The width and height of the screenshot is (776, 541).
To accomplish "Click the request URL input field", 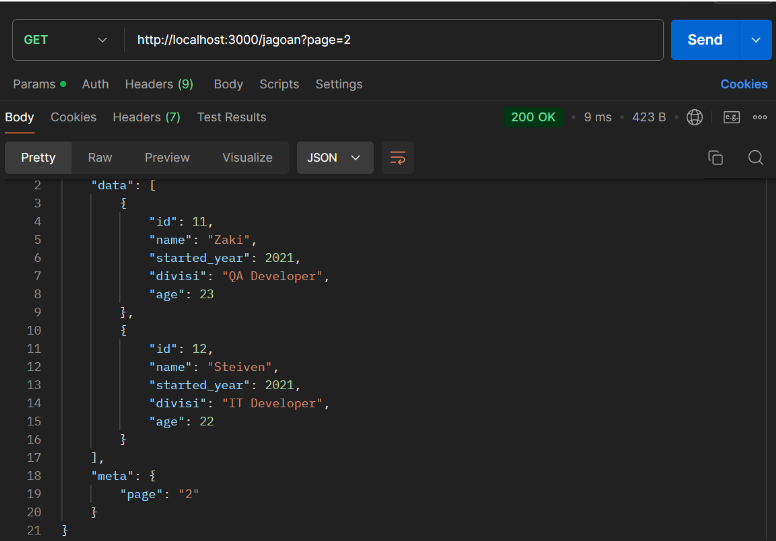I will (x=393, y=40).
